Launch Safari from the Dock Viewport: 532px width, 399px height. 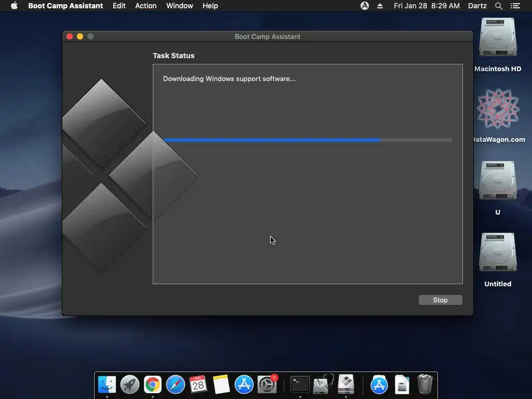[x=176, y=385]
